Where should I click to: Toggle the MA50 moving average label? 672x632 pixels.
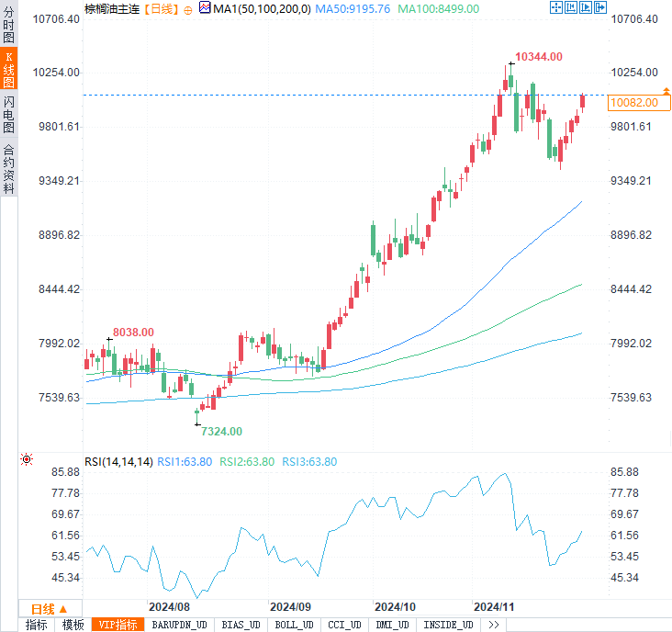[x=352, y=7]
